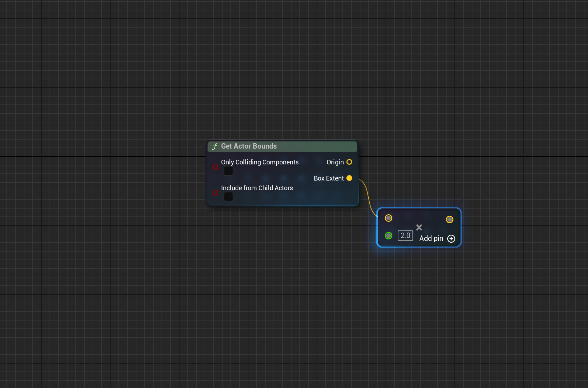
Task: Check the Include from Child Actors checkbox
Action: point(228,197)
